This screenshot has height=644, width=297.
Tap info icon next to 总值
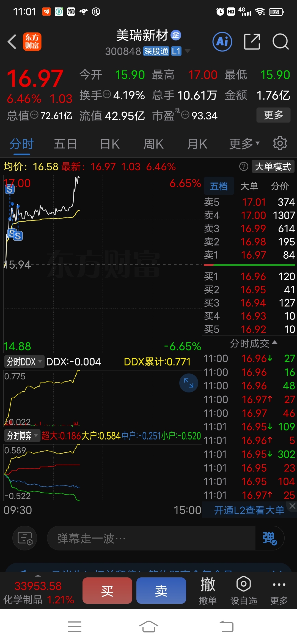(x=34, y=115)
